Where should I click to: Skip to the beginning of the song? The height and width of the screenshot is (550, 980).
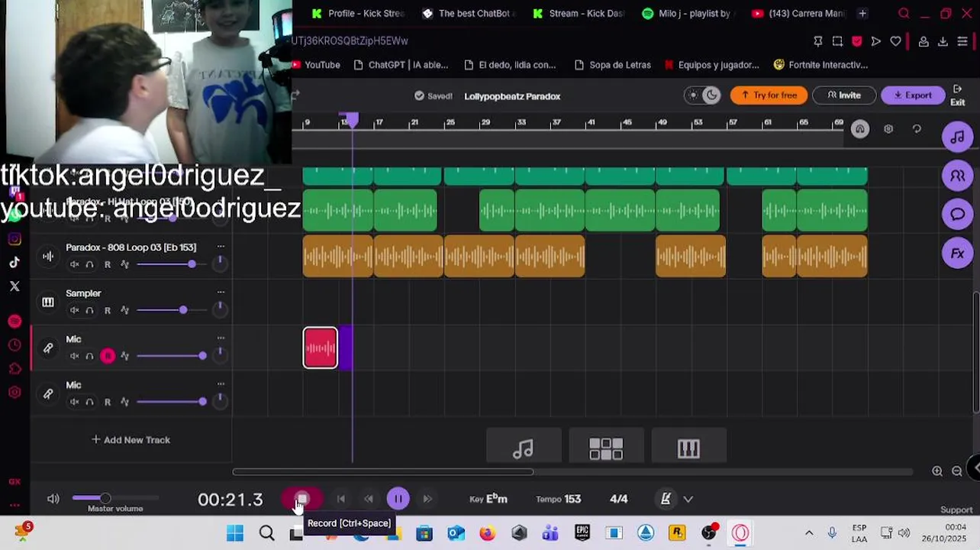pos(341,499)
